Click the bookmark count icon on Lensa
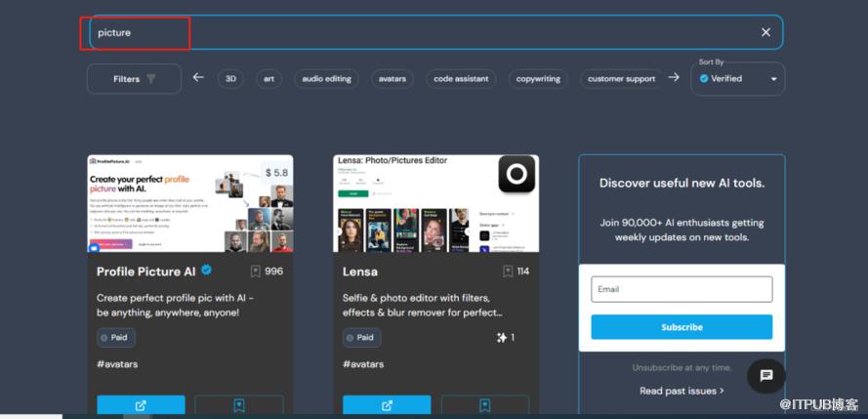Viewport: 868px width, 419px height. (x=508, y=272)
